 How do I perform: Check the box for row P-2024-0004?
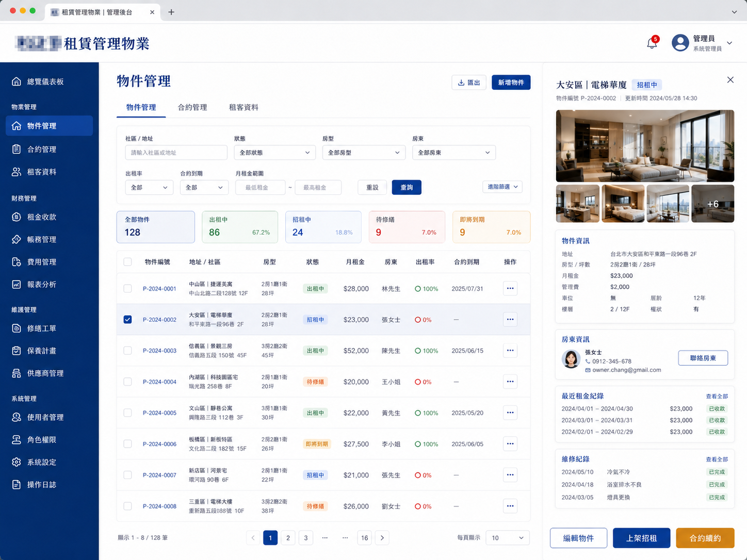click(127, 382)
